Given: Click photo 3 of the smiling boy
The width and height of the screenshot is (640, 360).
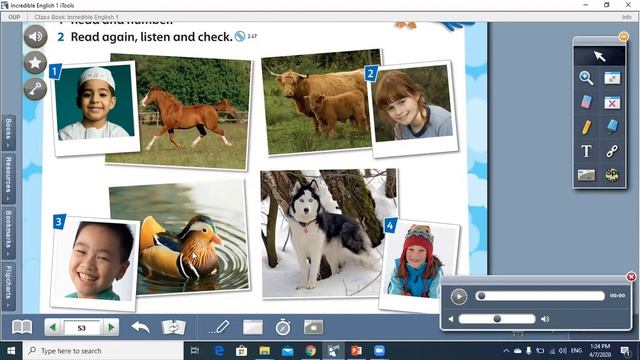Looking at the screenshot, I should (x=95, y=262).
